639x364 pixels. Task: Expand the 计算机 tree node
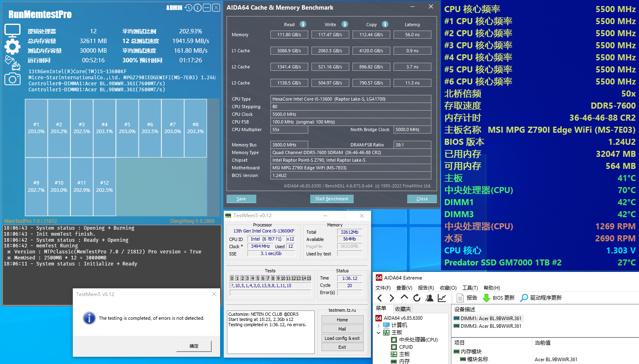point(379,325)
